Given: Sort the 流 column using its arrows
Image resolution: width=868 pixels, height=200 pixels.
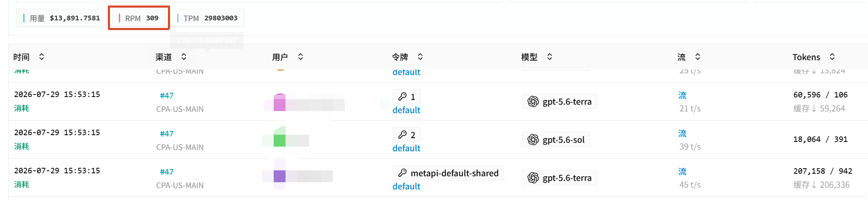Looking at the screenshot, I should point(698,57).
